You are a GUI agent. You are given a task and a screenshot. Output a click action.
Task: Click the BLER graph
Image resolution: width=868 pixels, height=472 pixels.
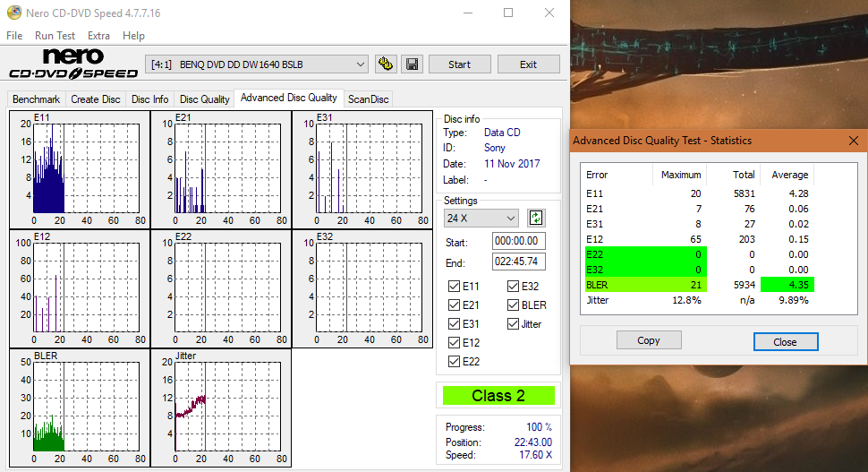pos(80,408)
